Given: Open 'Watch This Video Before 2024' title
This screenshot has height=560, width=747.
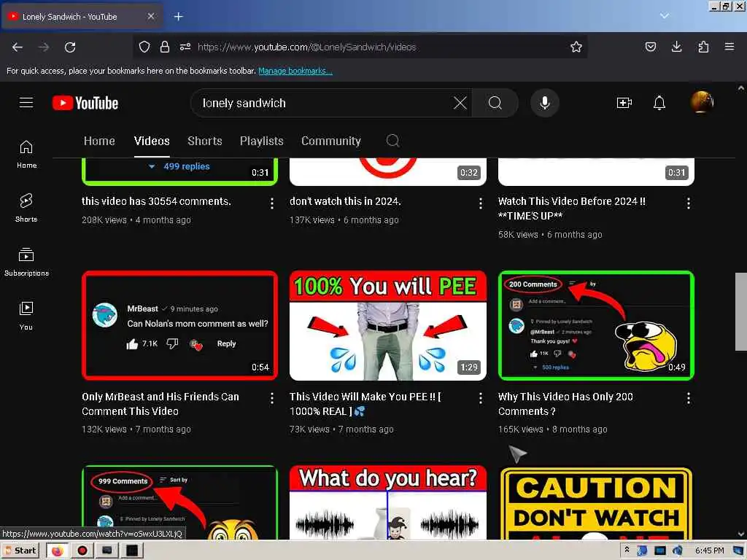Looking at the screenshot, I should click(x=572, y=209).
